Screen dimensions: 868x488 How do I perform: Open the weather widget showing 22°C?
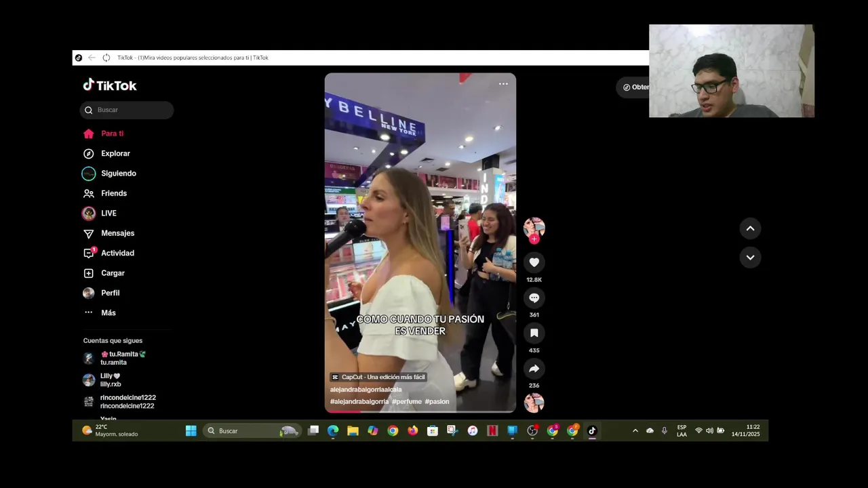(110, 430)
